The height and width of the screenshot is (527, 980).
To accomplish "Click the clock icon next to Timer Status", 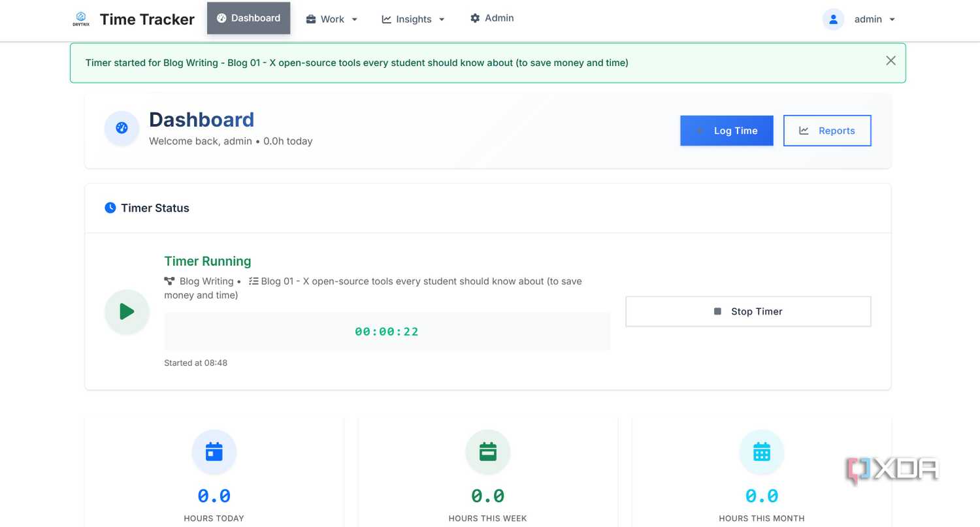I will [110, 208].
